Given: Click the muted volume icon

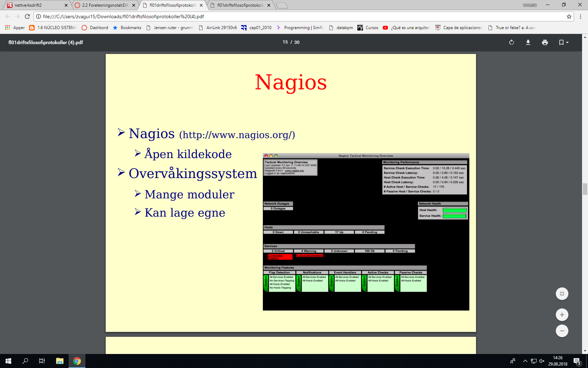Looking at the screenshot, I should click(542, 361).
